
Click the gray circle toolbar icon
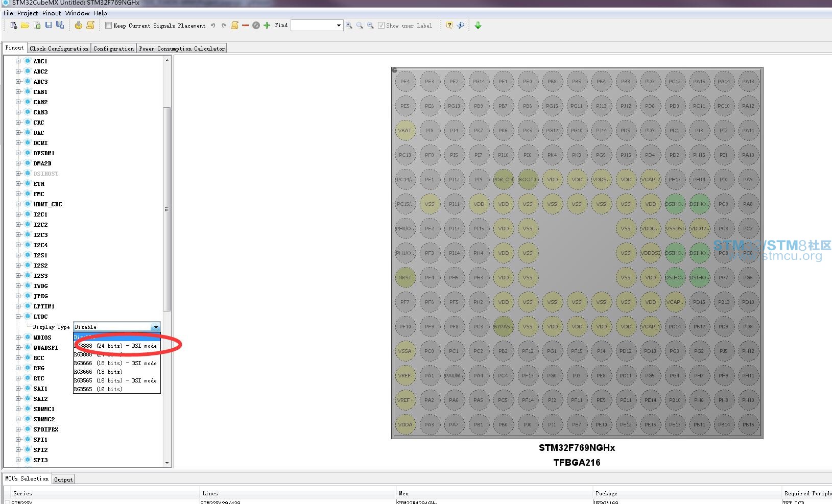point(256,25)
